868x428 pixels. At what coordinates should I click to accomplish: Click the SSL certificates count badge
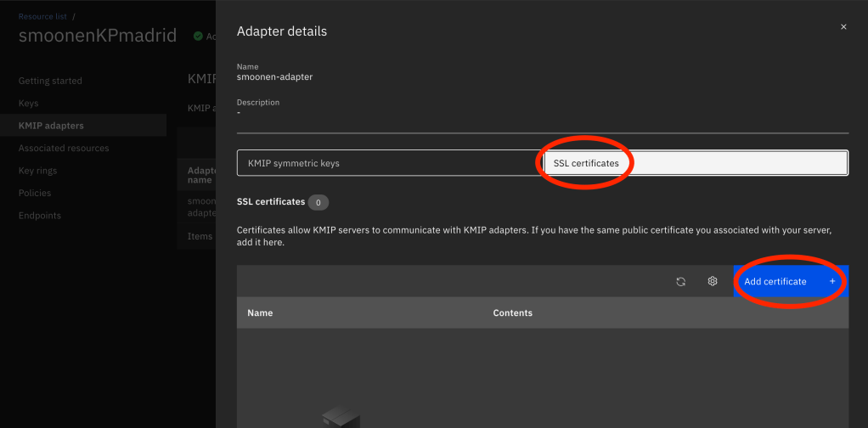(318, 202)
